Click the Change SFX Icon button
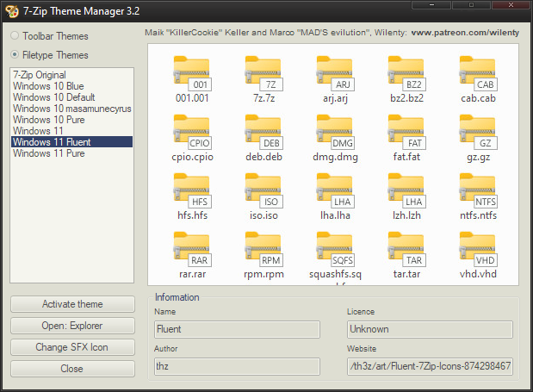 [72, 347]
